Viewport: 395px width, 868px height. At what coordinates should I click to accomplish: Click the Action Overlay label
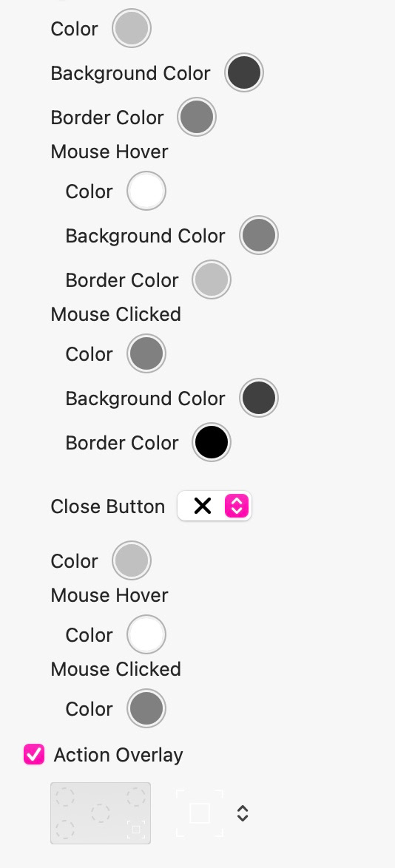coord(118,755)
